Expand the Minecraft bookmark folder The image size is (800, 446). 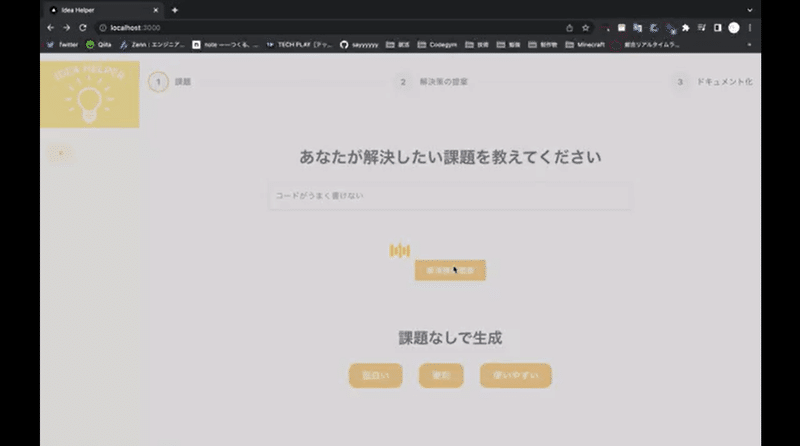pyautogui.click(x=585, y=45)
